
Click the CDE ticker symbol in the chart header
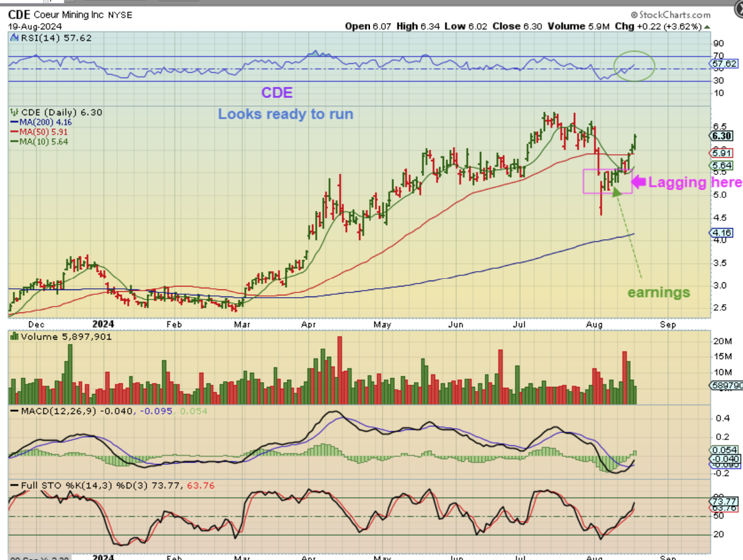(19, 14)
